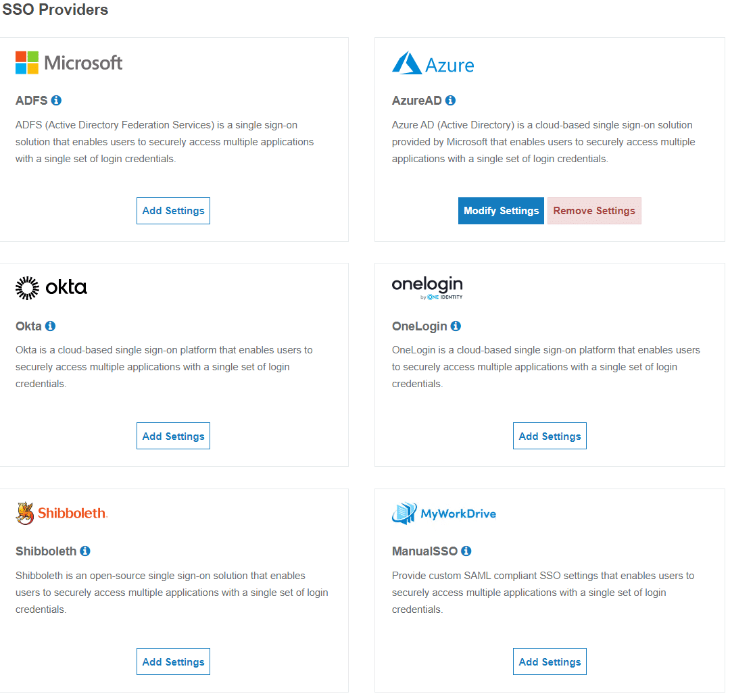Viewport: 730px width, 700px height.
Task: Click the info icon beside Okta
Action: pos(50,326)
